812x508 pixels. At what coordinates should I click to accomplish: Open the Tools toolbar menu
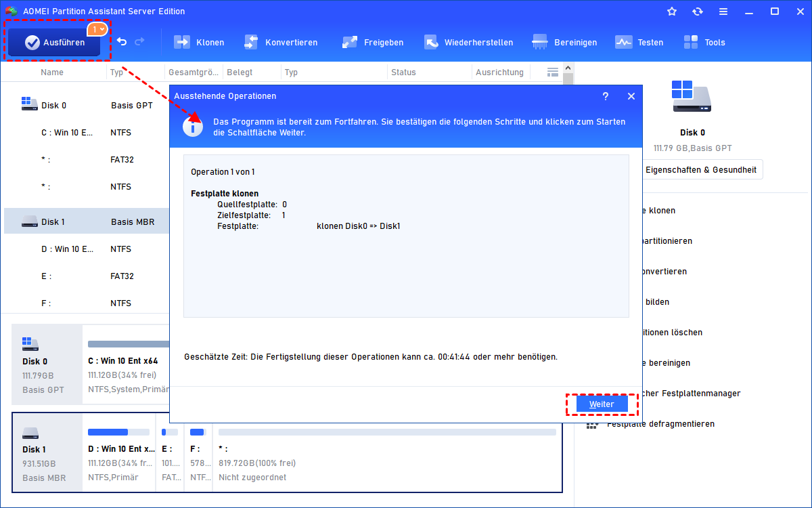704,42
